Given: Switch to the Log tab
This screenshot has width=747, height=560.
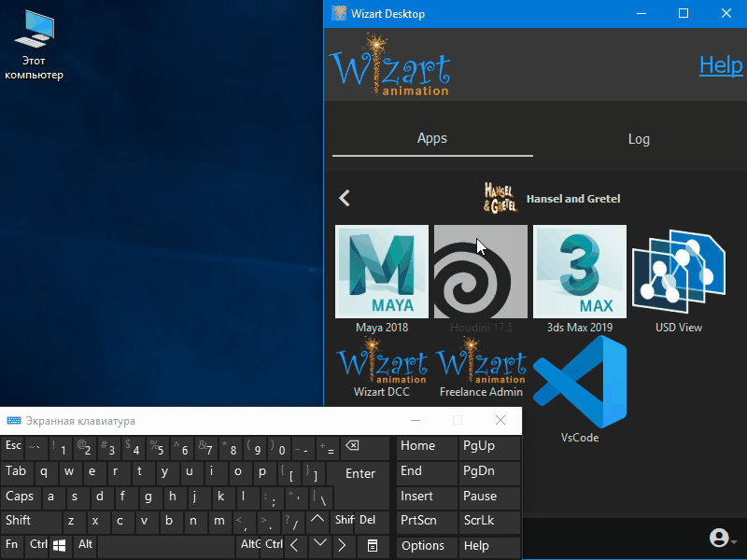Looking at the screenshot, I should (639, 138).
